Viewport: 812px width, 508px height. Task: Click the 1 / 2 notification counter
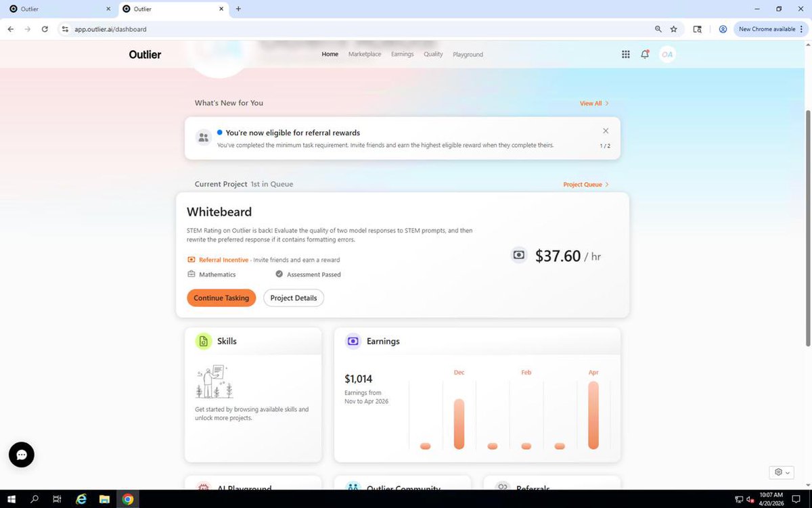(605, 146)
